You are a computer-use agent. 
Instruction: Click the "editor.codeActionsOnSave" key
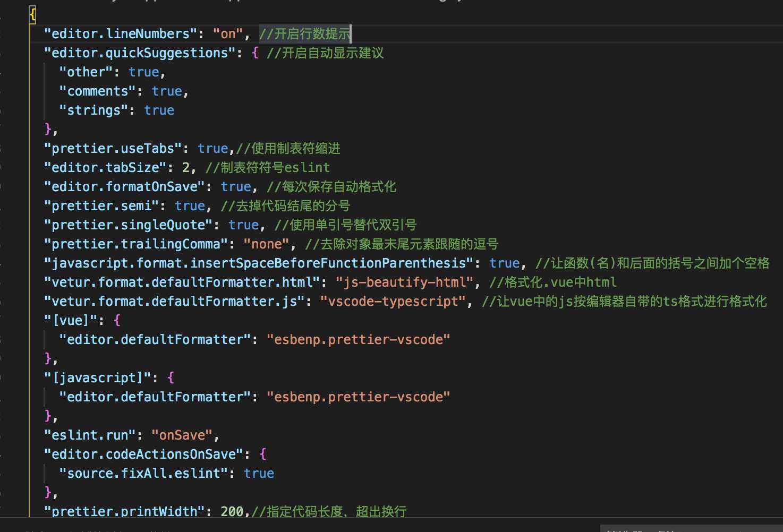[x=143, y=454]
